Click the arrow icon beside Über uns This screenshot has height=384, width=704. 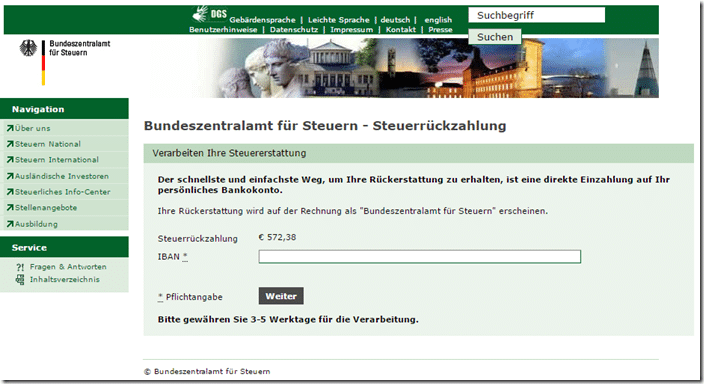pyautogui.click(x=10, y=128)
